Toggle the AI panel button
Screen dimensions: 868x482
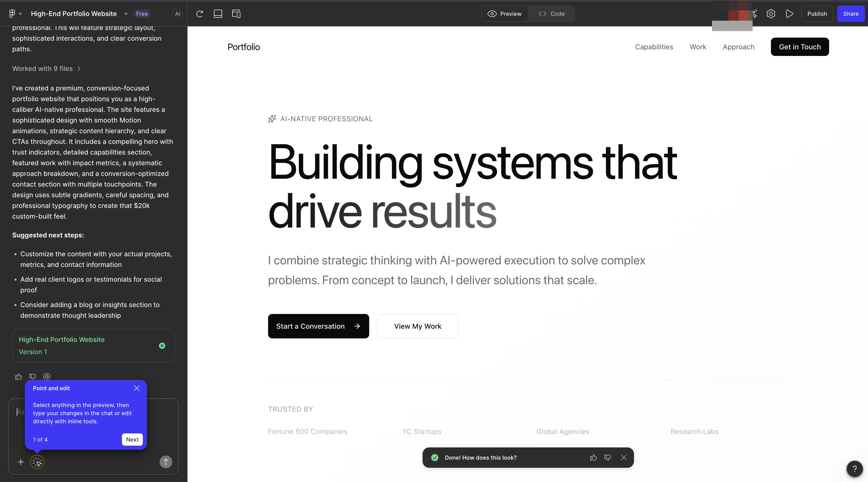[x=178, y=14]
